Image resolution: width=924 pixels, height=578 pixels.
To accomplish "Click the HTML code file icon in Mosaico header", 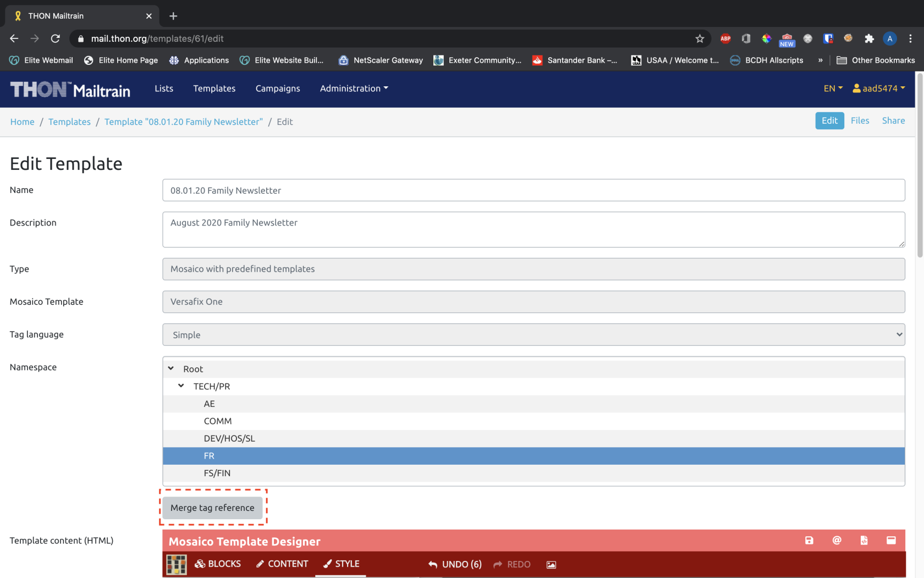I will (864, 541).
